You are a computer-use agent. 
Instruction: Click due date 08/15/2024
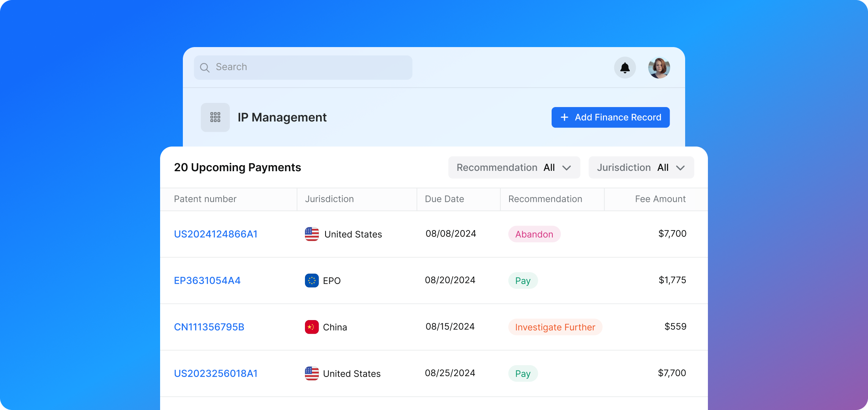450,326
